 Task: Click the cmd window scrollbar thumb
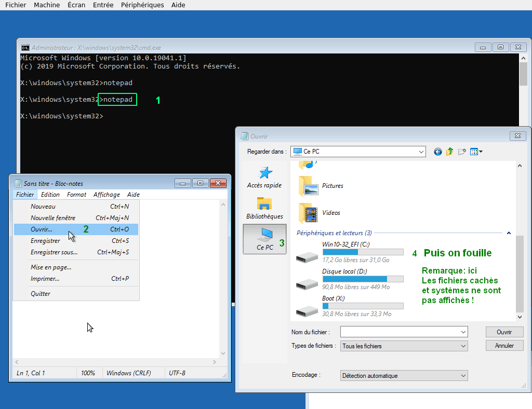(x=523, y=74)
